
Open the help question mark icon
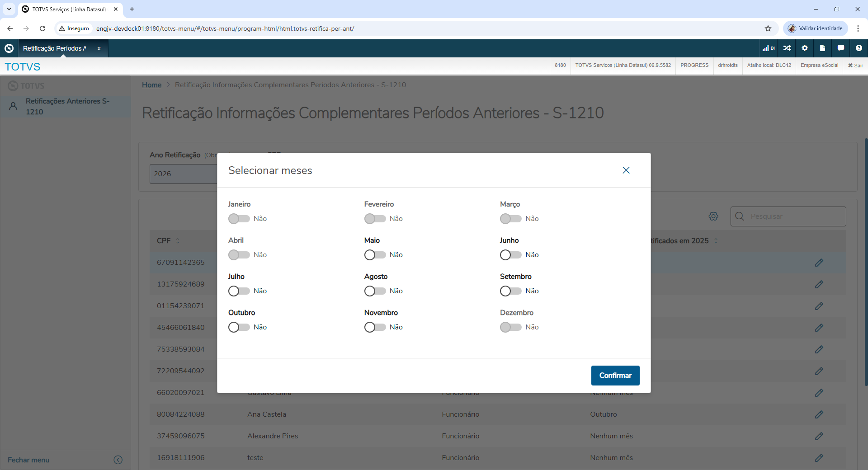[x=859, y=48]
